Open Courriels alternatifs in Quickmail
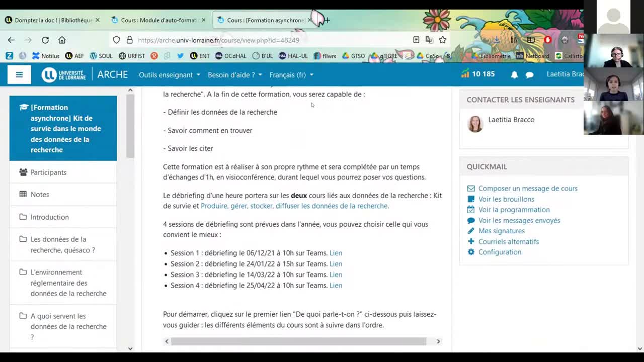This screenshot has width=644, height=362. pyautogui.click(x=508, y=241)
